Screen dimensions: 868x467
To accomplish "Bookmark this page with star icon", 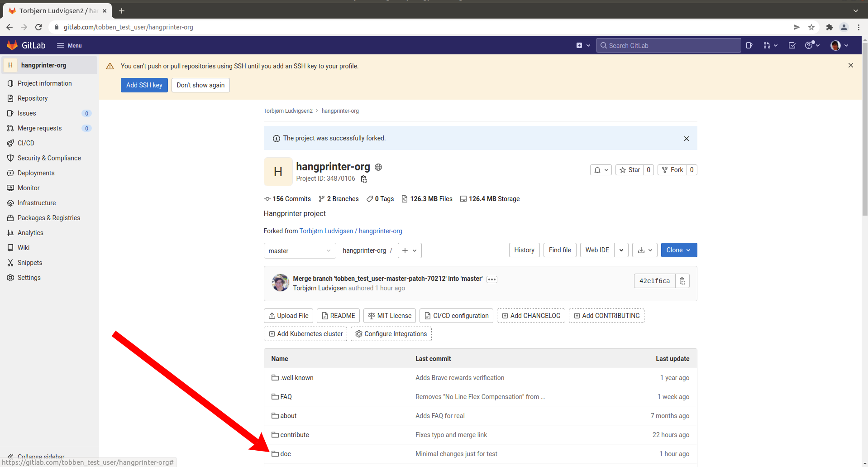I will click(x=811, y=27).
